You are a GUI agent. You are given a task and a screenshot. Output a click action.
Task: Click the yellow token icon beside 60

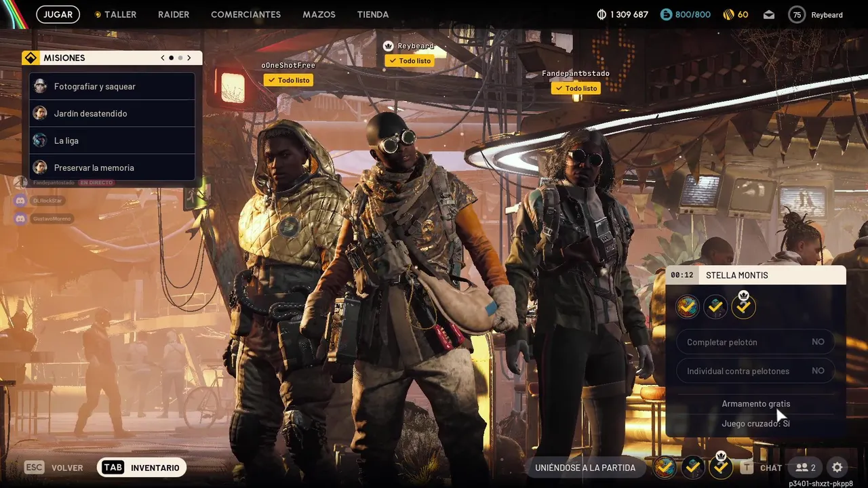click(728, 14)
